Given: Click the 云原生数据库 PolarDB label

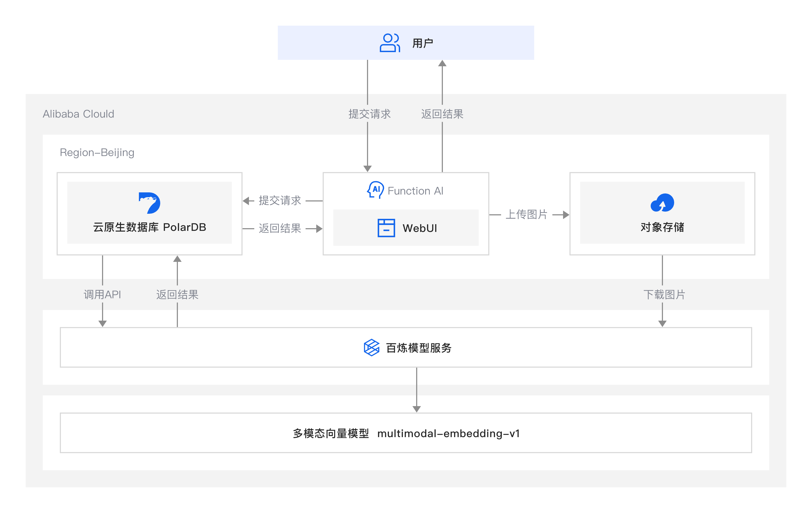Looking at the screenshot, I should coord(149,227).
